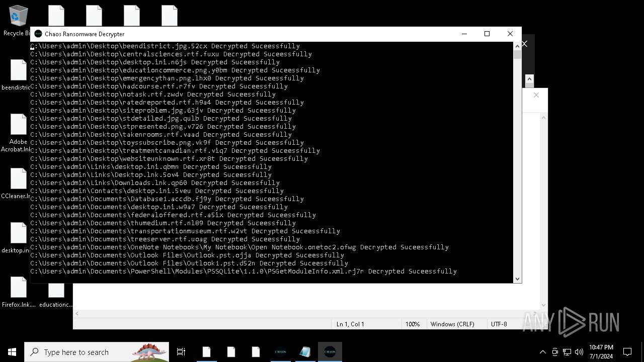Click the hadcourse.rtf.r7fv line
Viewport: 644px width, 362px height.
tap(159, 86)
